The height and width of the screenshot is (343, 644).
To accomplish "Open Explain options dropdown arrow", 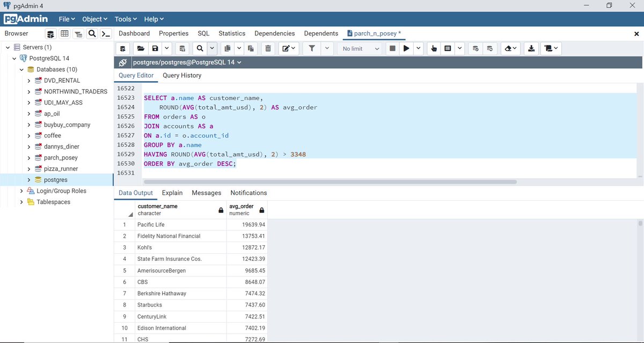I will tap(460, 48).
